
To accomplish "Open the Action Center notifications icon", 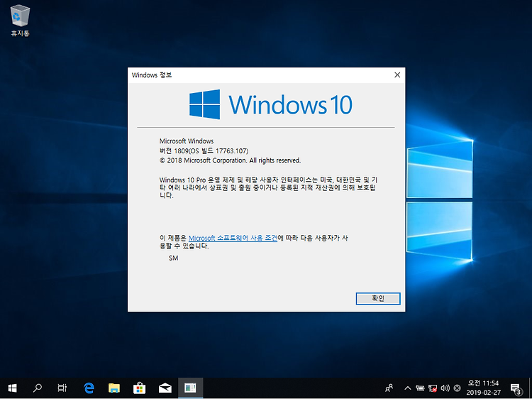I will point(516,388).
